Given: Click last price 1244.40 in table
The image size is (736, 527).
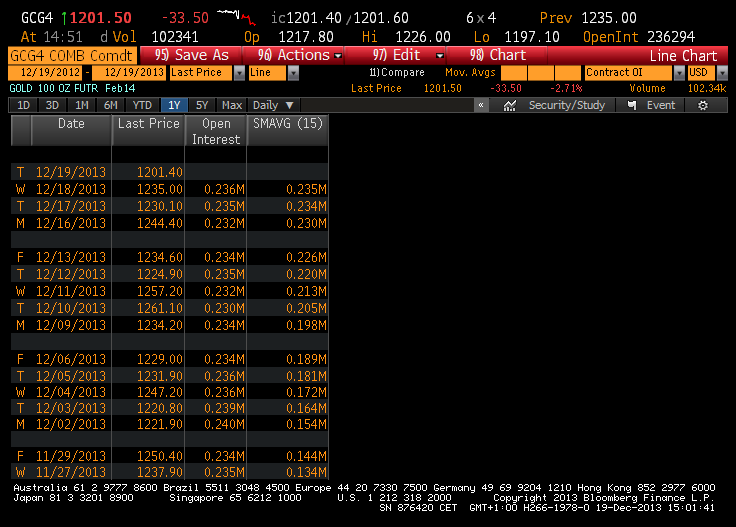Looking at the screenshot, I should click(x=160, y=223).
